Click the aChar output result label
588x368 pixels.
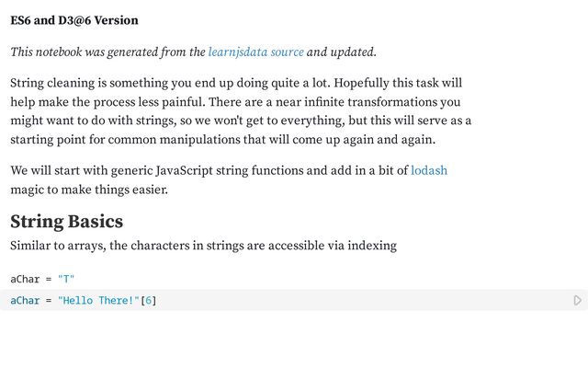point(25,279)
